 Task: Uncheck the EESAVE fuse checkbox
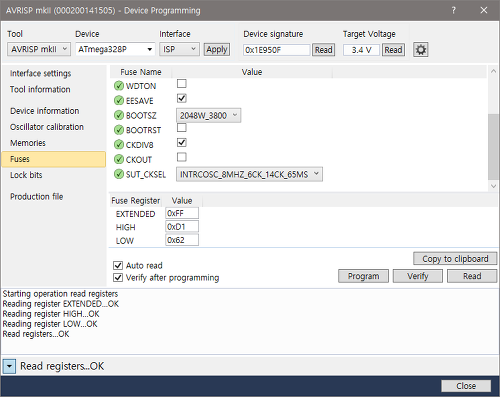(182, 98)
